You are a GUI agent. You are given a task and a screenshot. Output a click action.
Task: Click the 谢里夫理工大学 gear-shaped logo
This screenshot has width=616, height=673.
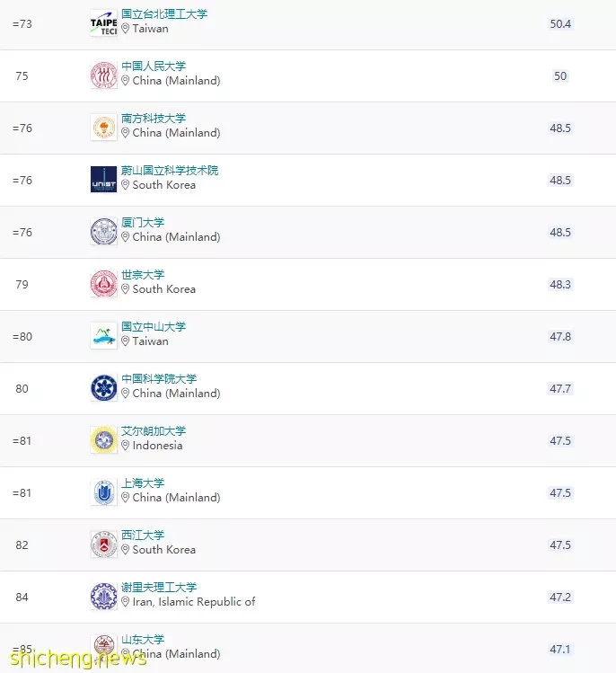pyautogui.click(x=104, y=596)
